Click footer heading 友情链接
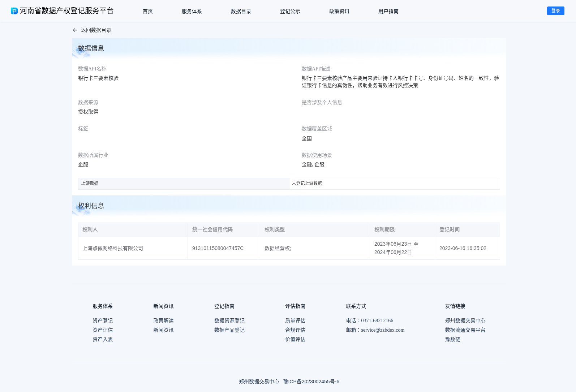The height and width of the screenshot is (392, 576). point(455,306)
